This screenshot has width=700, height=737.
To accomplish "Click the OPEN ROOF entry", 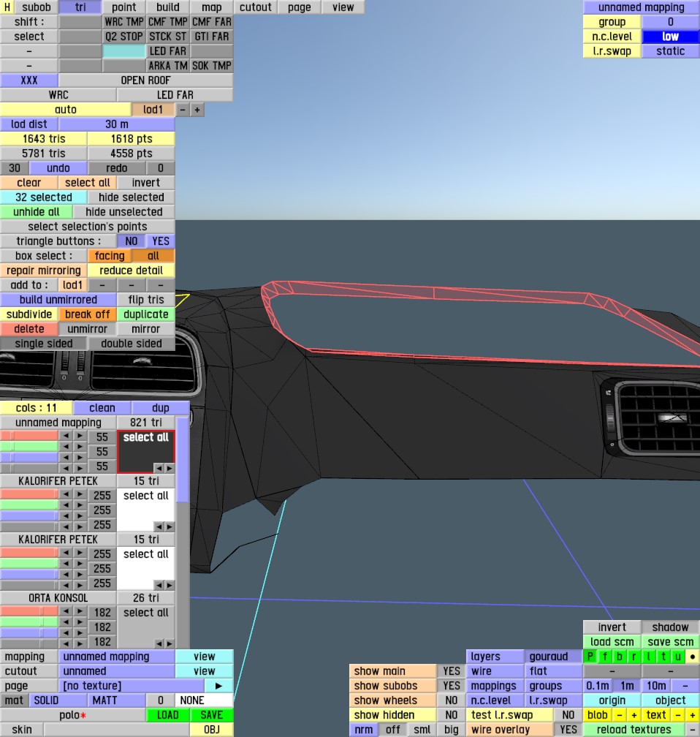I will (x=145, y=80).
